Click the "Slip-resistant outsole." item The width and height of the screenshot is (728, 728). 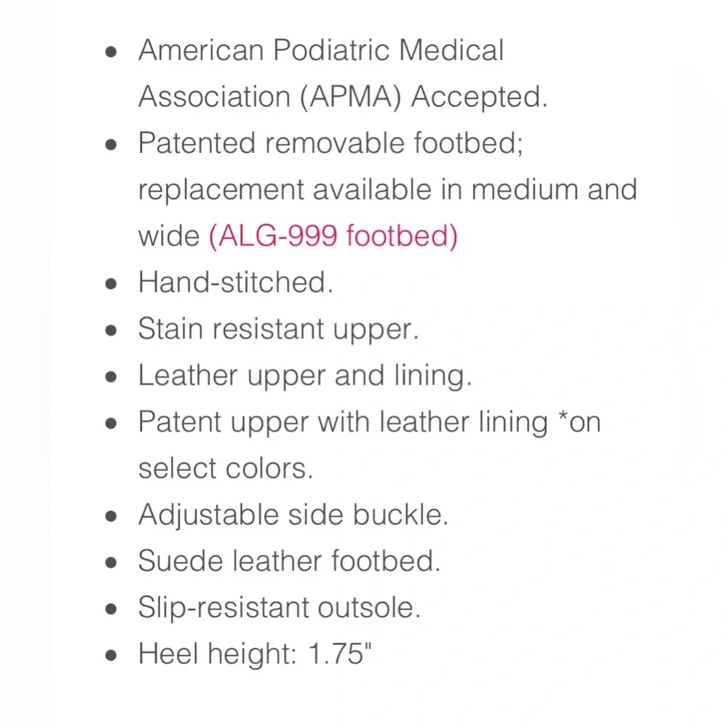pos(279,608)
